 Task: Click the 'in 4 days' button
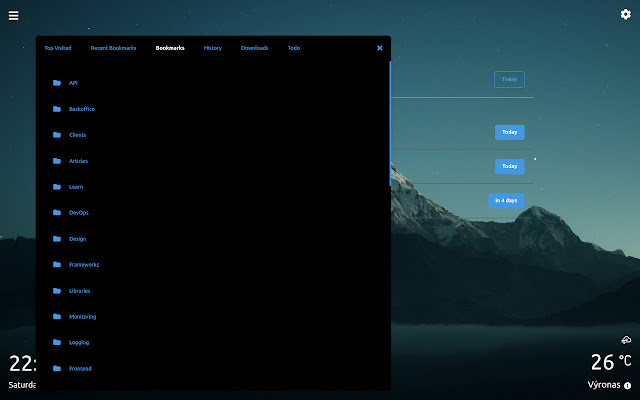point(506,200)
